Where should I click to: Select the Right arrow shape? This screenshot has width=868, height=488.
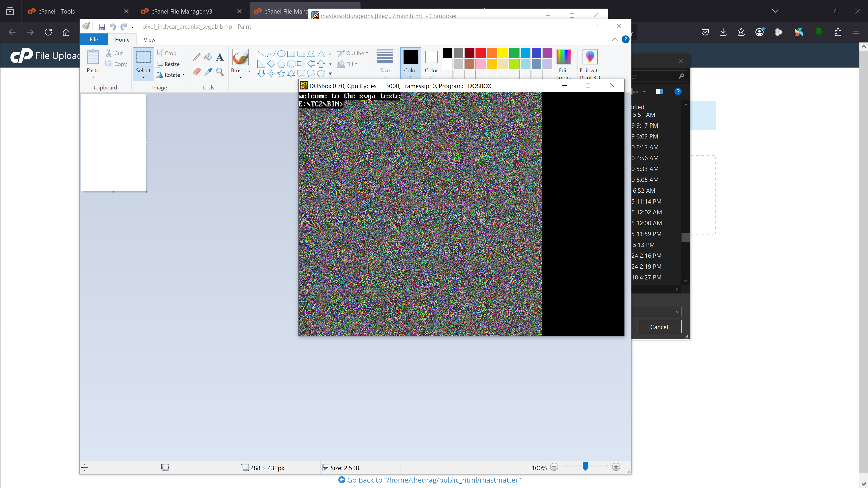tap(301, 64)
